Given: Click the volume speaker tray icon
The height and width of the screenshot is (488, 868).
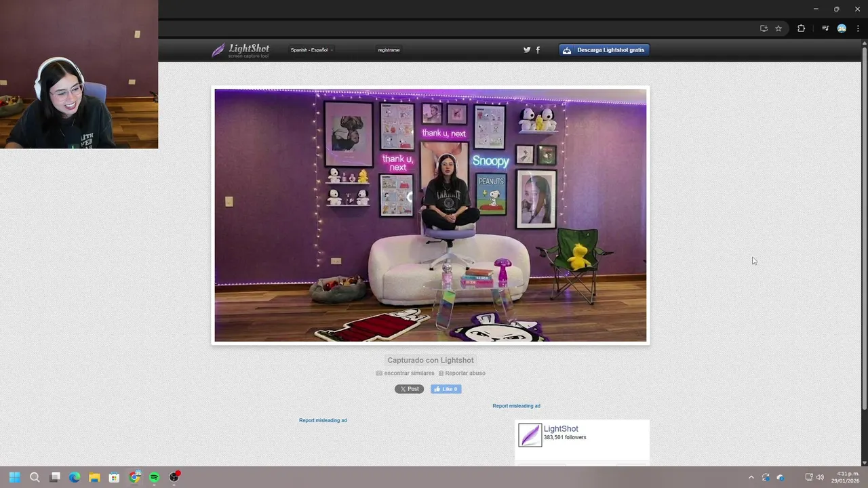Looking at the screenshot, I should [x=820, y=477].
